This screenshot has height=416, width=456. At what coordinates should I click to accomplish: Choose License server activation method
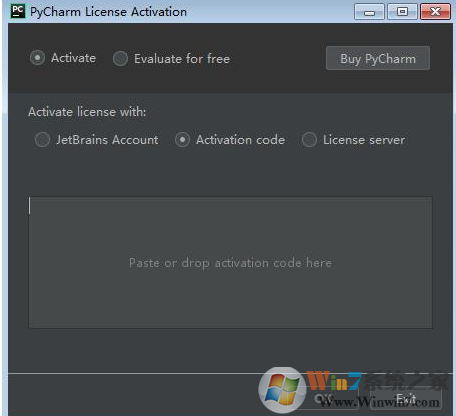309,140
